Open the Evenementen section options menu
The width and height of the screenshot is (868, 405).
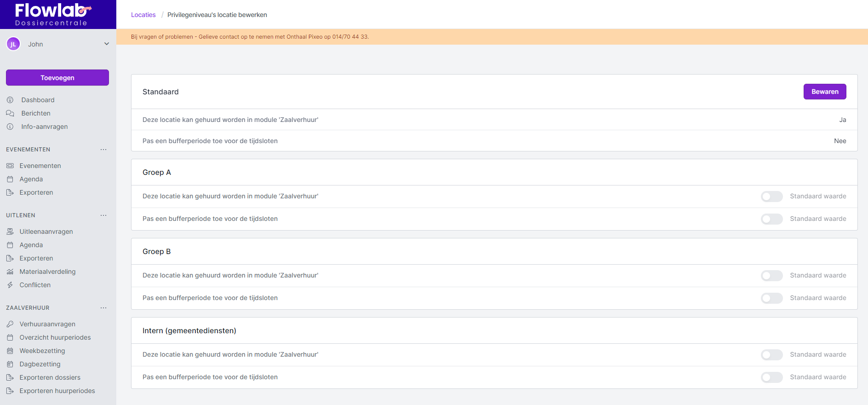pyautogui.click(x=103, y=150)
